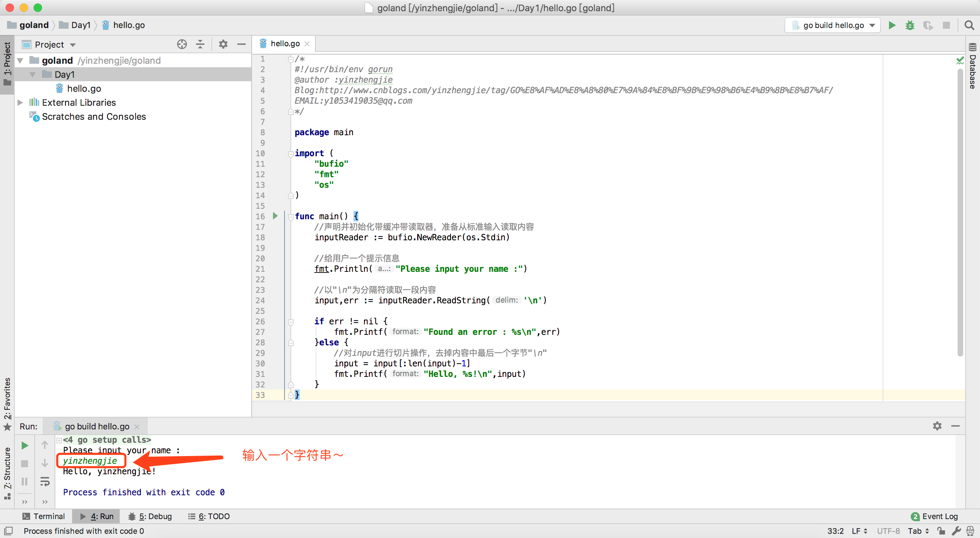980x538 pixels.
Task: Toggle the bottom-left tool window buttons icon
Action: [8, 531]
